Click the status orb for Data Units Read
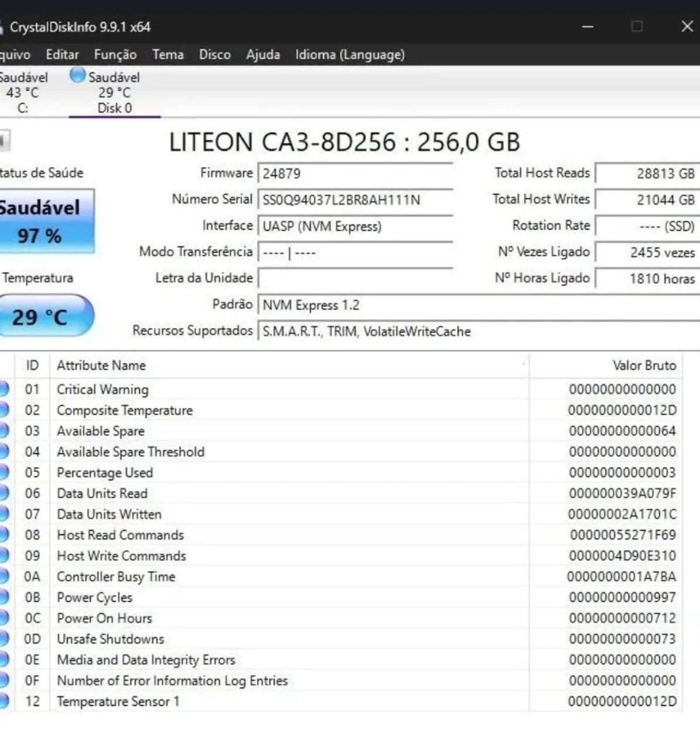This screenshot has height=750, width=700. (x=4, y=493)
